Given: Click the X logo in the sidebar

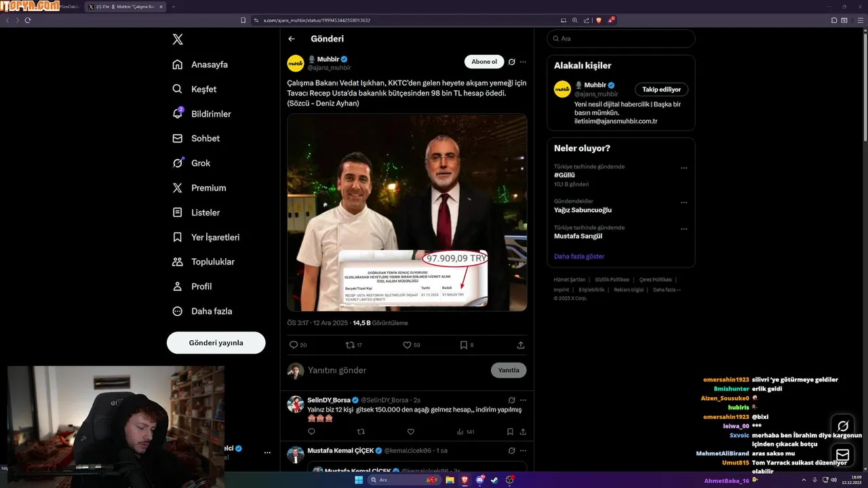Looking at the screenshot, I should click(178, 39).
